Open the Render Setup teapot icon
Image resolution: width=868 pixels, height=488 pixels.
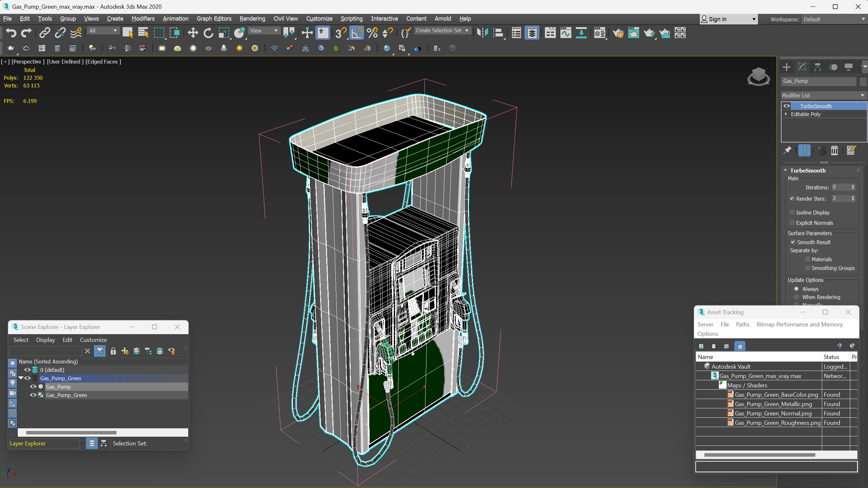(x=618, y=33)
